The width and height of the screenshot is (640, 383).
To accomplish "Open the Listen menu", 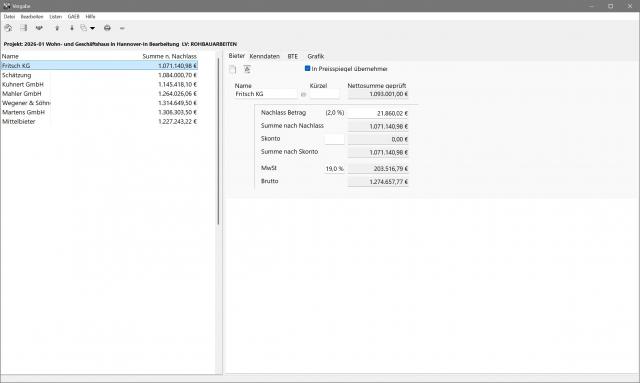I will tap(56, 17).
